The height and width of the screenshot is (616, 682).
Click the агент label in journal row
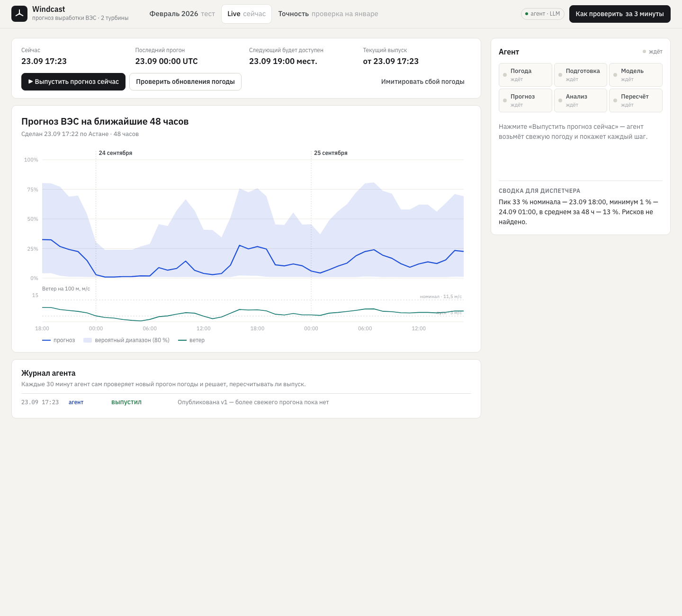[x=76, y=402]
